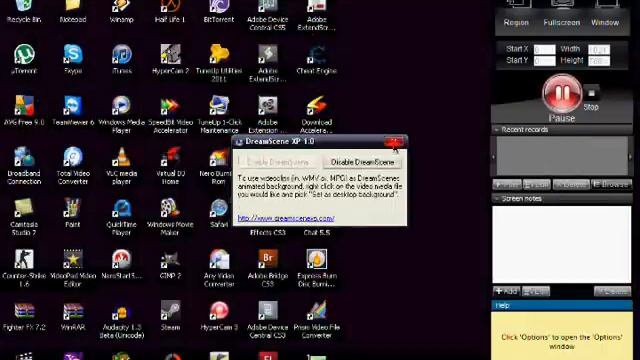This screenshot has height=360, width=640.
Task: Select the Adobe Bridge CS3 icon
Action: (268, 268)
